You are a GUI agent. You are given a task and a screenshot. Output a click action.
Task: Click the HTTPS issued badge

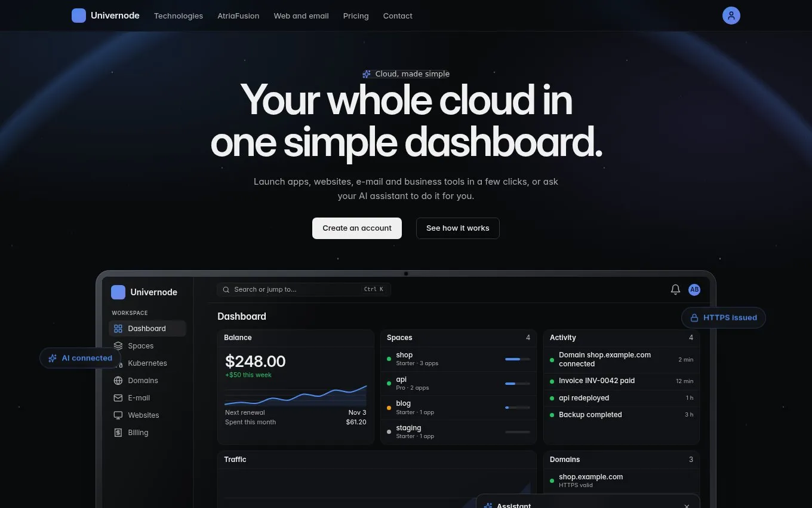(x=724, y=318)
